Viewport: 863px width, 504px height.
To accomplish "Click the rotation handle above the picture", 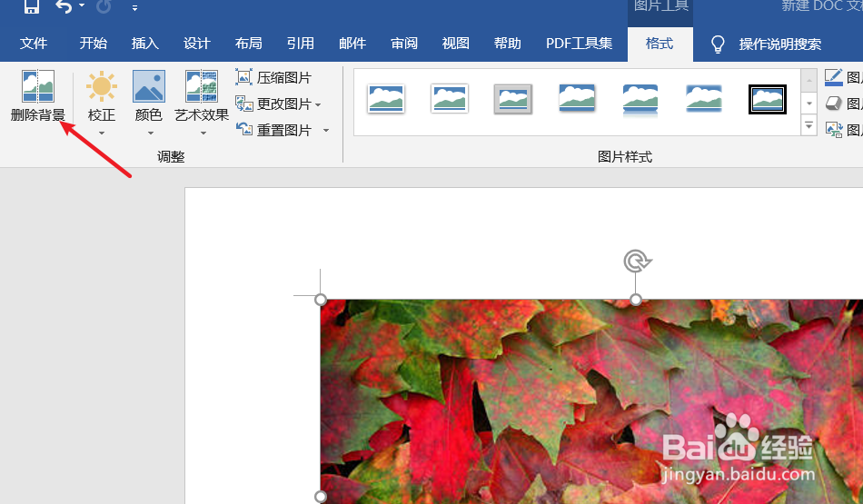I will (x=637, y=261).
